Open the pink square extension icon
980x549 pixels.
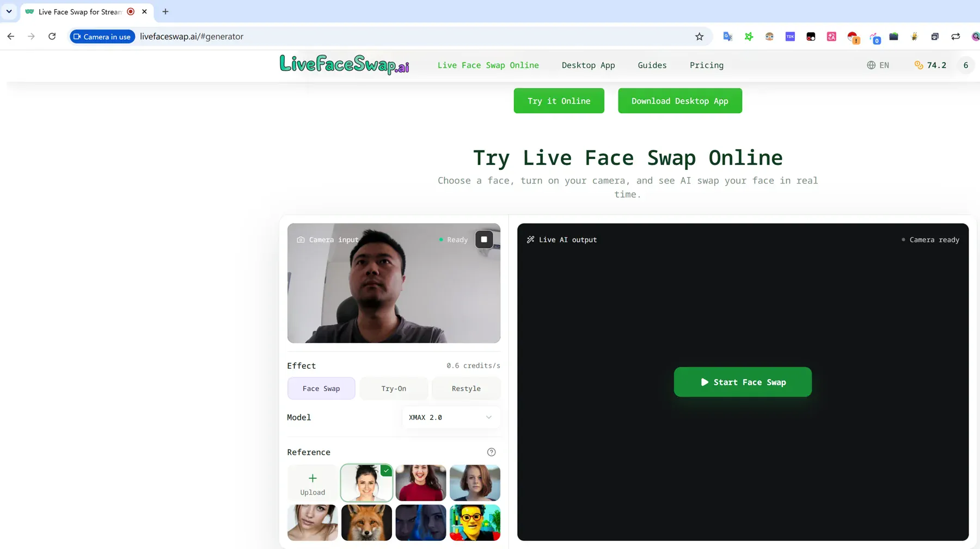coord(831,36)
